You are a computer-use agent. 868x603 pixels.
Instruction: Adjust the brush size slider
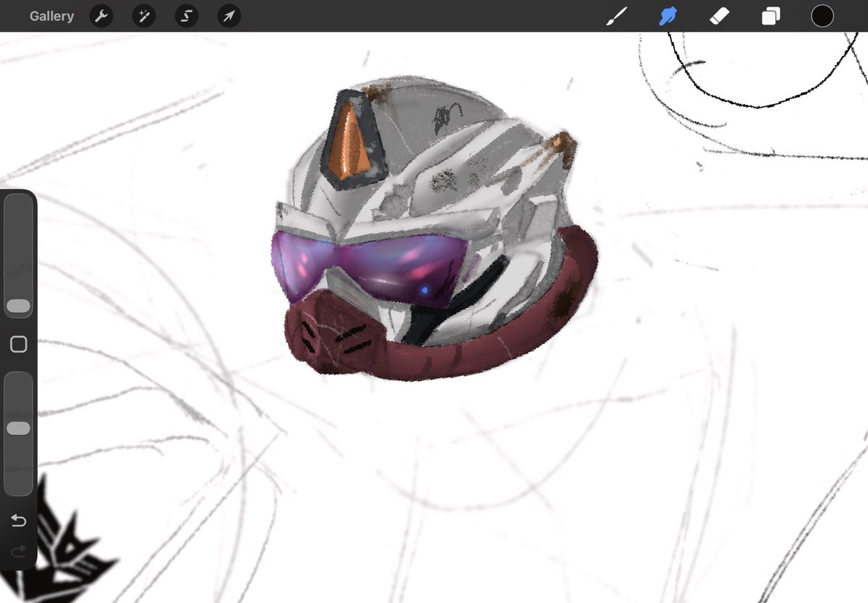click(19, 256)
